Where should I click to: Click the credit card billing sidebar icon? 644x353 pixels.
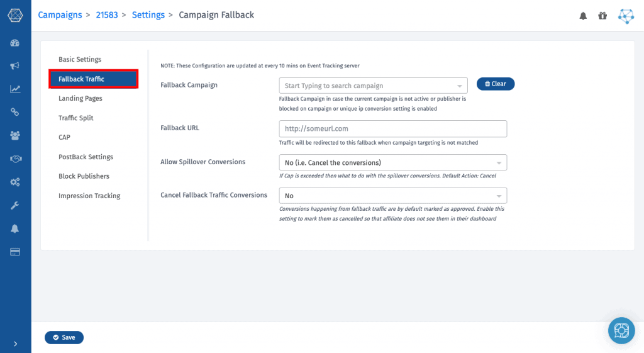15,252
